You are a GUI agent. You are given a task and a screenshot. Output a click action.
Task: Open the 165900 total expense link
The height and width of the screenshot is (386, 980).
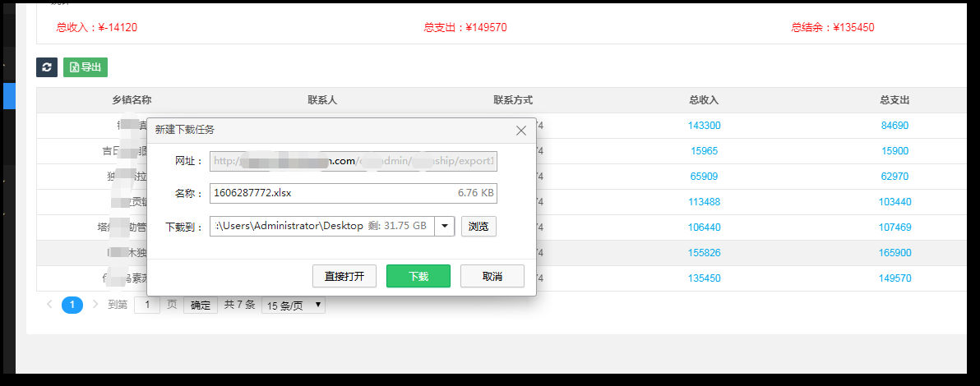[894, 253]
